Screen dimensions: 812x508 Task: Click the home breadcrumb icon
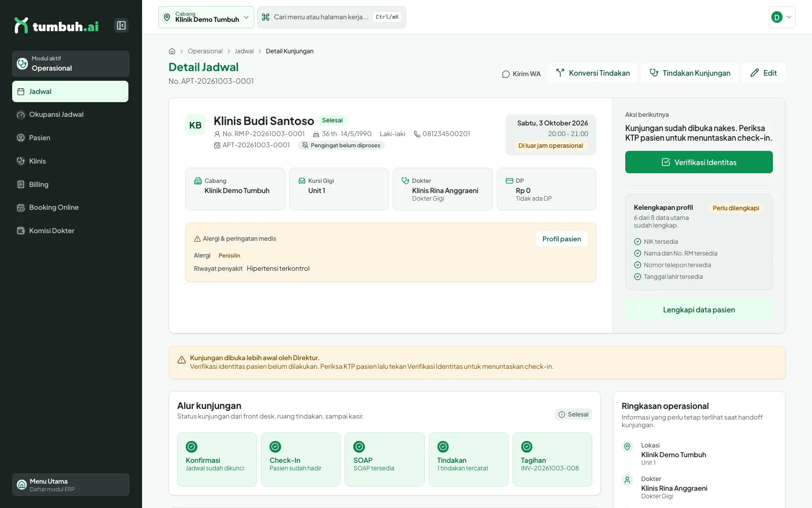coord(172,51)
